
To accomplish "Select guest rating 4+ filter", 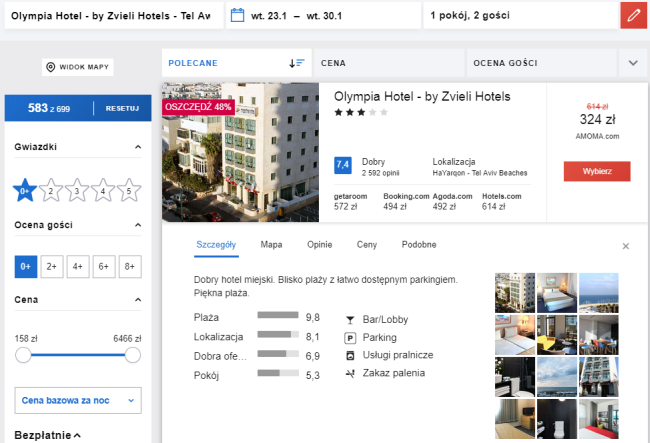I will coord(77,266).
